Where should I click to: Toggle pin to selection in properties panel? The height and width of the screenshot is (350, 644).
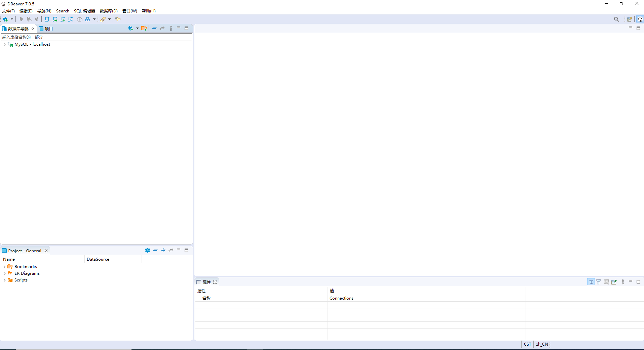(614, 282)
